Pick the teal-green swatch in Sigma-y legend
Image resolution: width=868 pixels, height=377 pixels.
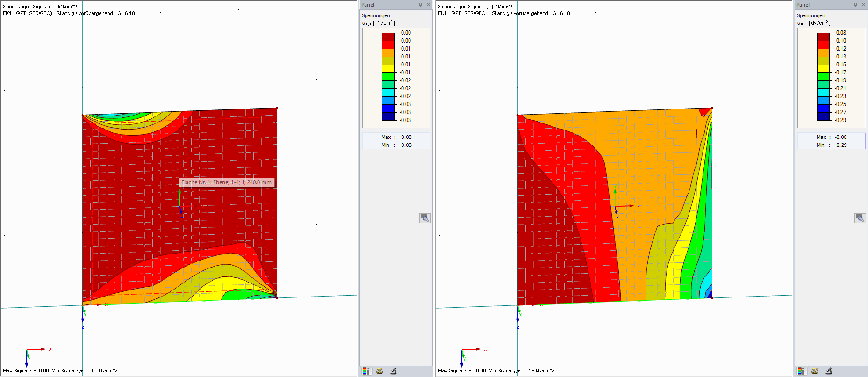(x=823, y=85)
